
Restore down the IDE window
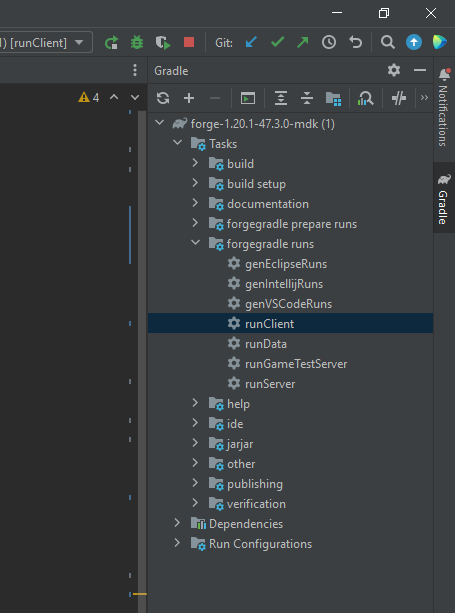point(384,13)
